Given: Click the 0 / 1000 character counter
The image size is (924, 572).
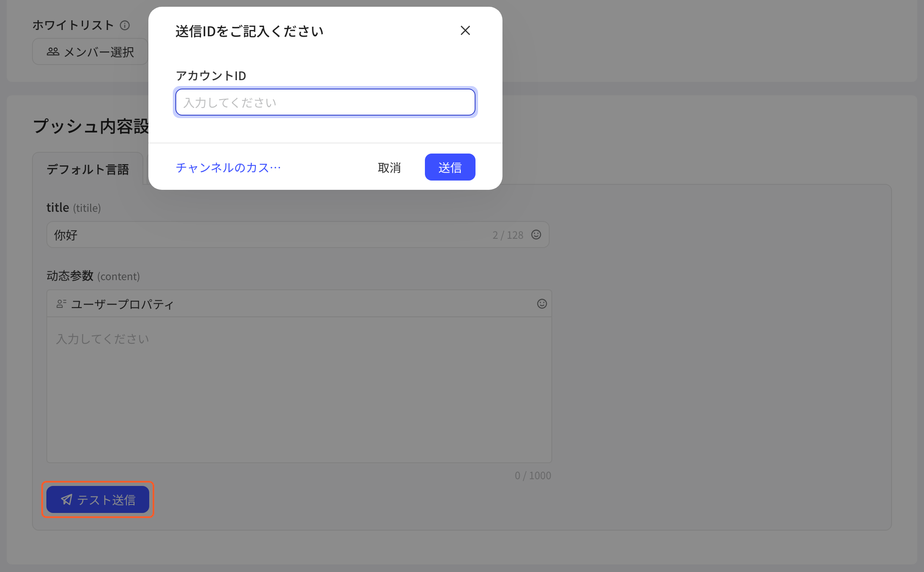Looking at the screenshot, I should click(x=533, y=475).
